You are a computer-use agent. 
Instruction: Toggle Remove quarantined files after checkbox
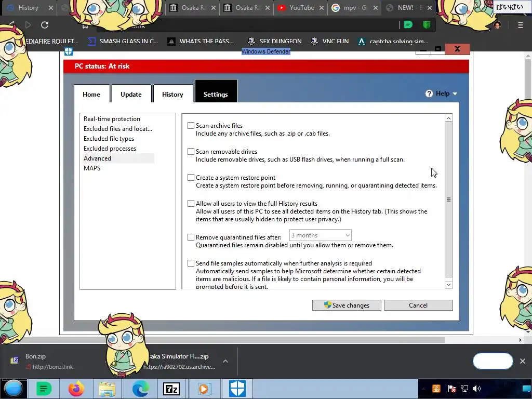[191, 237]
